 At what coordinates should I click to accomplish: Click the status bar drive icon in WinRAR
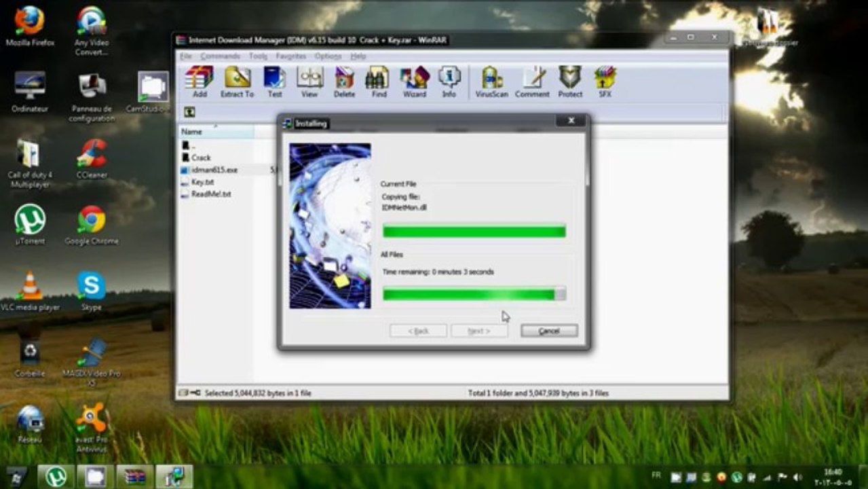coord(185,393)
